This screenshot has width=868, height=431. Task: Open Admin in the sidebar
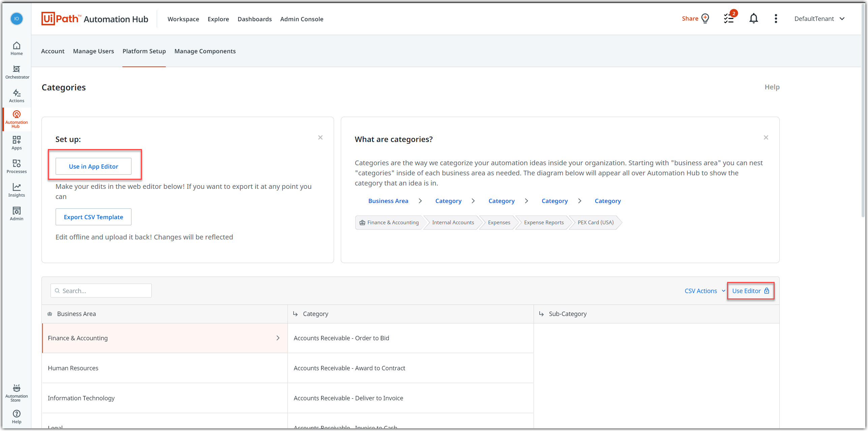coord(17,214)
